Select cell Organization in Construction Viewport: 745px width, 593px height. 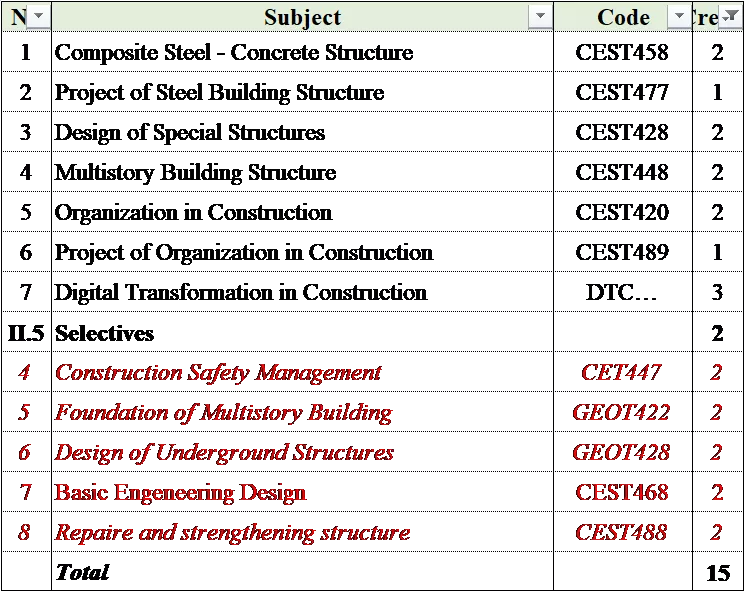point(302,212)
